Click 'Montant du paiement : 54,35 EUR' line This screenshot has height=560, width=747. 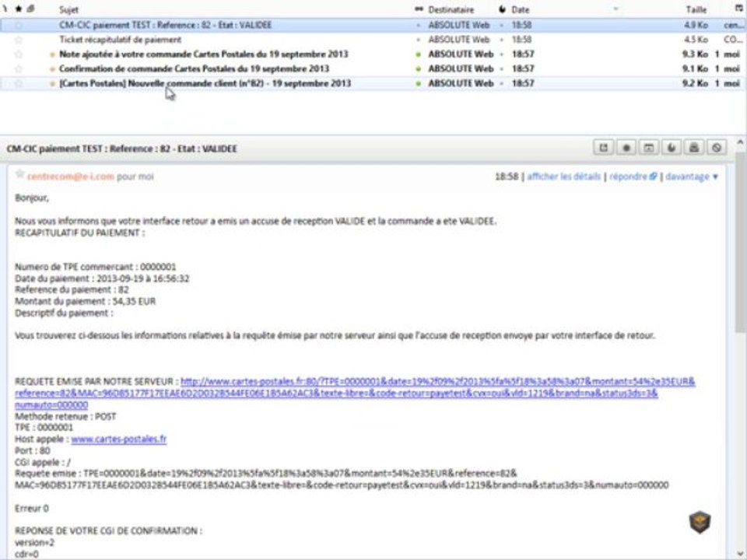86,302
